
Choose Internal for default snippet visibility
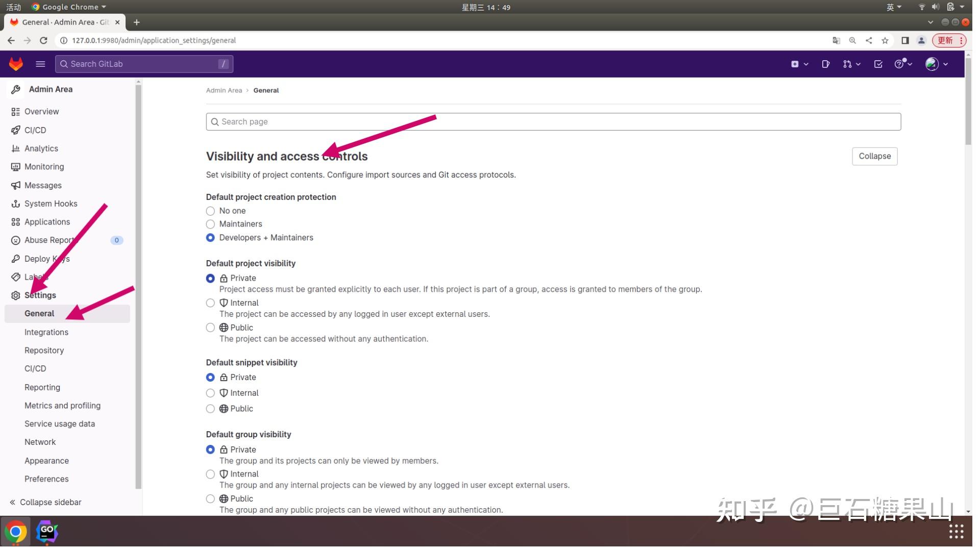pyautogui.click(x=210, y=393)
